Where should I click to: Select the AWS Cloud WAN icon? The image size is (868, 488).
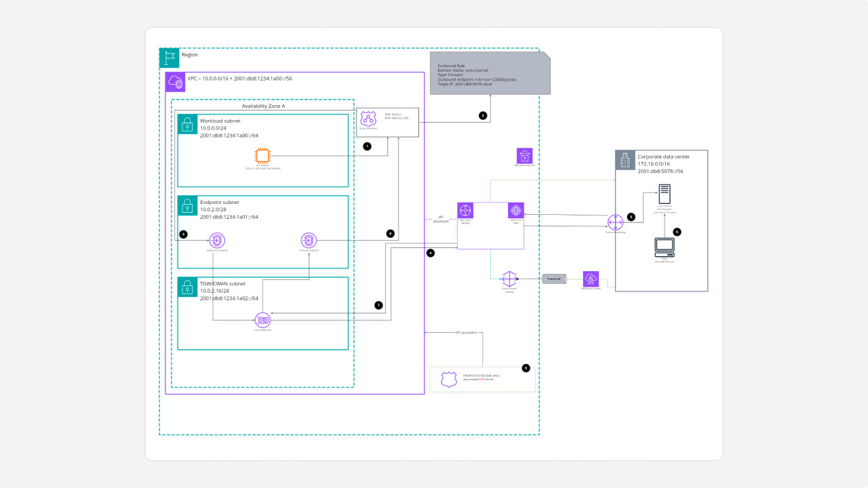(516, 210)
